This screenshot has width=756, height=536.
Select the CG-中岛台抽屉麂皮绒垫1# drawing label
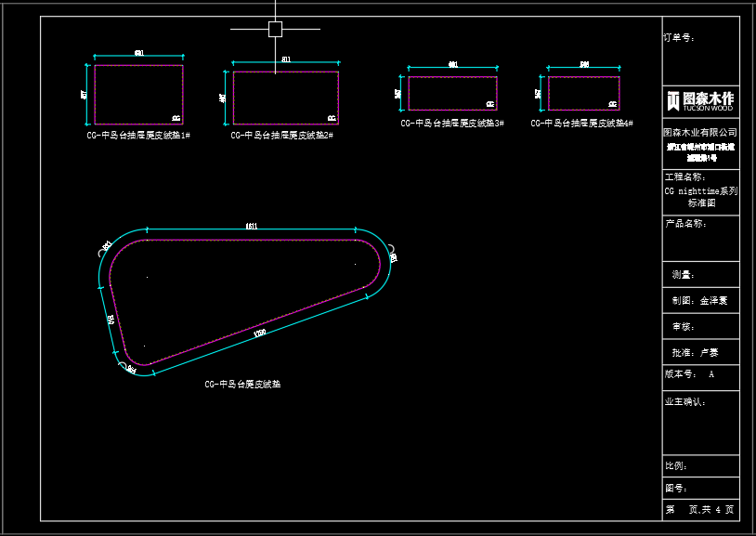[138, 136]
